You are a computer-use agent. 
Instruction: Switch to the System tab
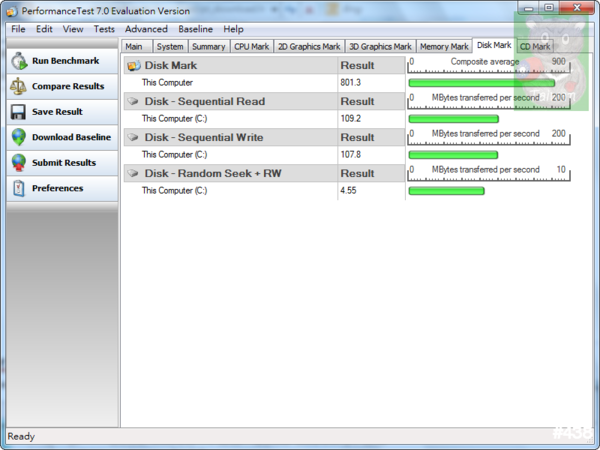pyautogui.click(x=170, y=46)
